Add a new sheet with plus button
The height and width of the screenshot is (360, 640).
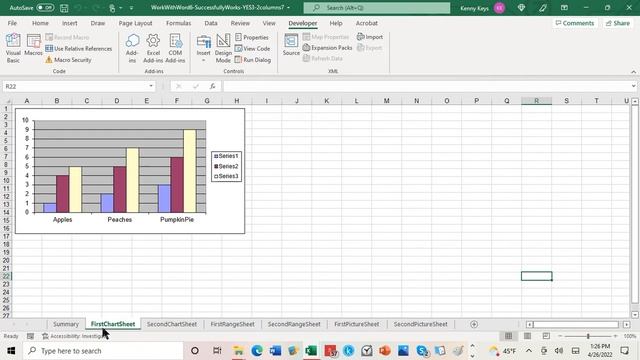click(474, 324)
